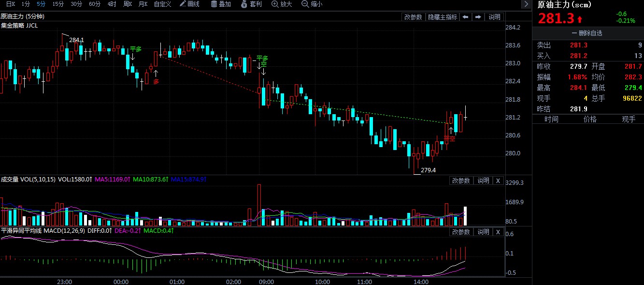The width and height of the screenshot is (644, 285).
Task: Click the 时间 column header
Action: click(551, 120)
